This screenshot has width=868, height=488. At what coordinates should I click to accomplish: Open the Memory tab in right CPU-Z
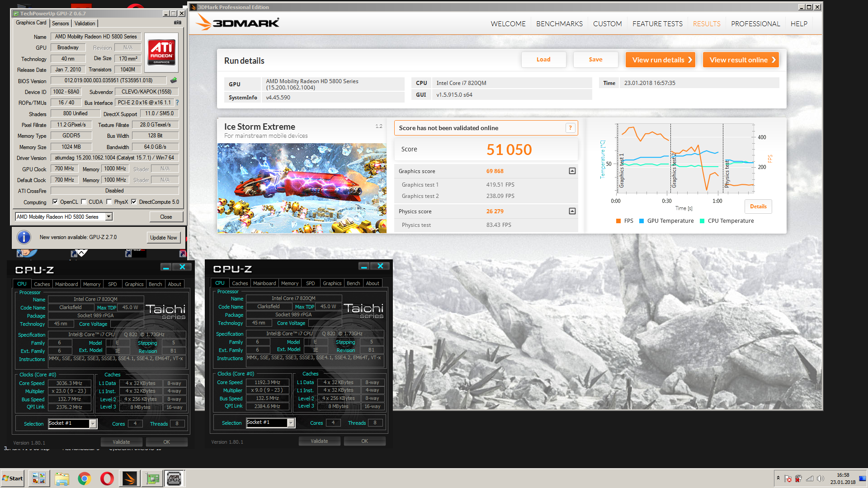point(290,283)
